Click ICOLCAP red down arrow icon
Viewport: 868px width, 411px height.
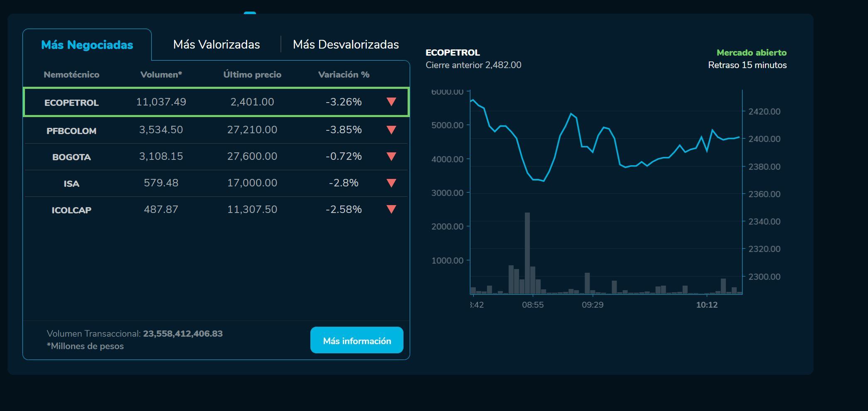[x=391, y=209]
